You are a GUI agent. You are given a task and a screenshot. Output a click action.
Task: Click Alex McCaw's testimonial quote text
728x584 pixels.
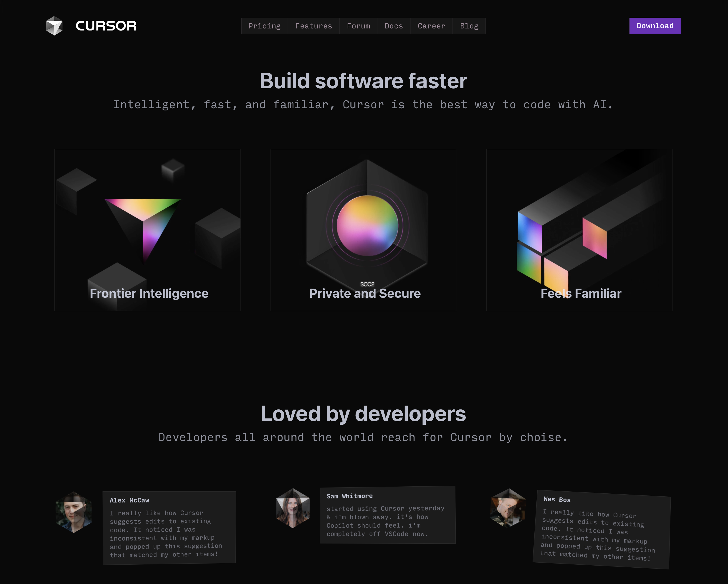click(166, 534)
